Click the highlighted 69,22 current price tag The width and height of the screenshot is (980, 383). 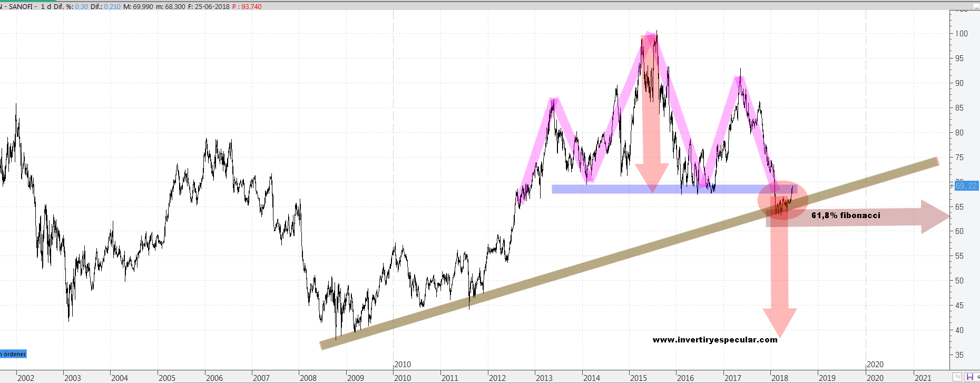(x=966, y=186)
